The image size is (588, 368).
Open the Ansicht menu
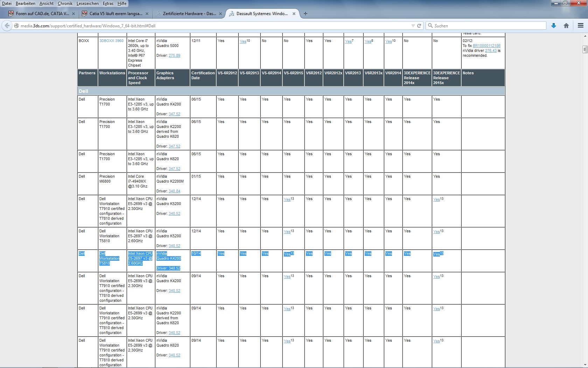click(47, 4)
